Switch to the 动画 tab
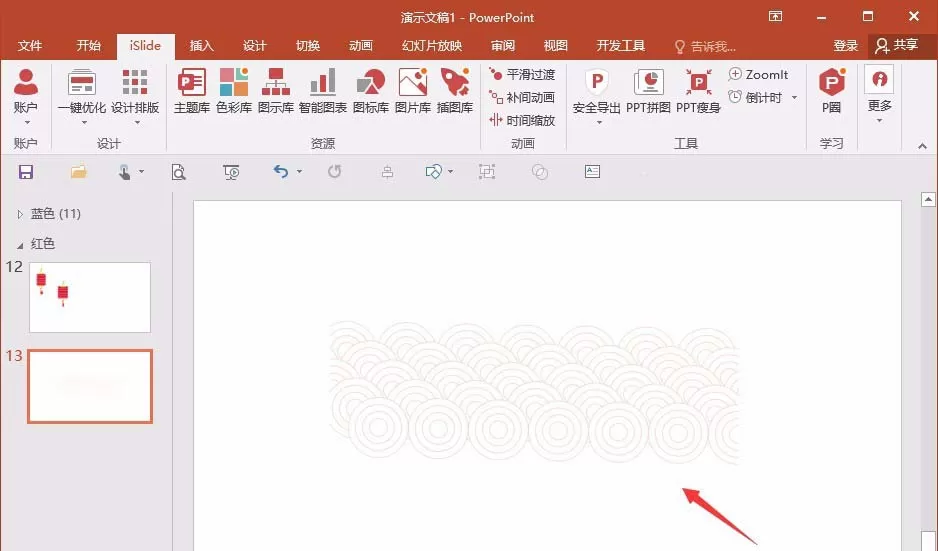Viewport: 938px width, 551px height. (x=361, y=45)
